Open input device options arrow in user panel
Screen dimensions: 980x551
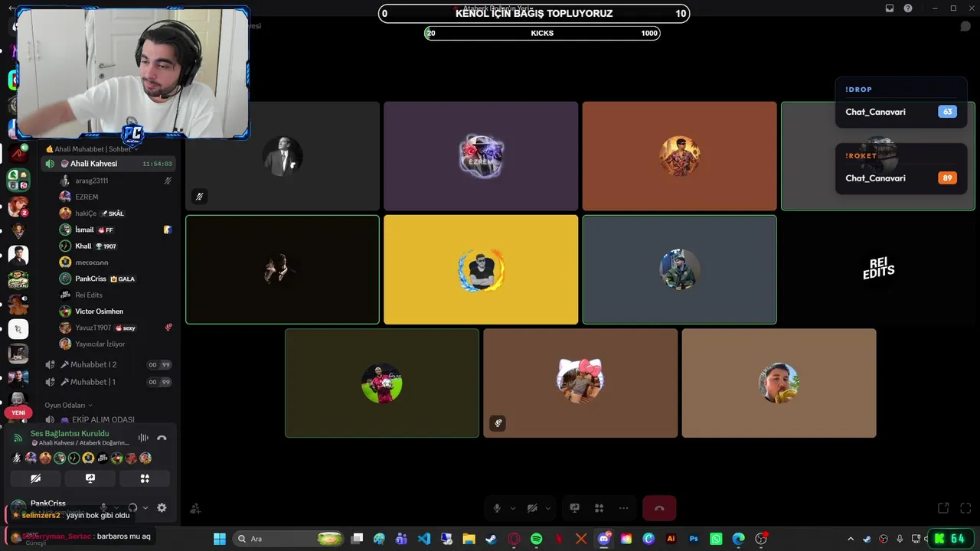(116, 507)
